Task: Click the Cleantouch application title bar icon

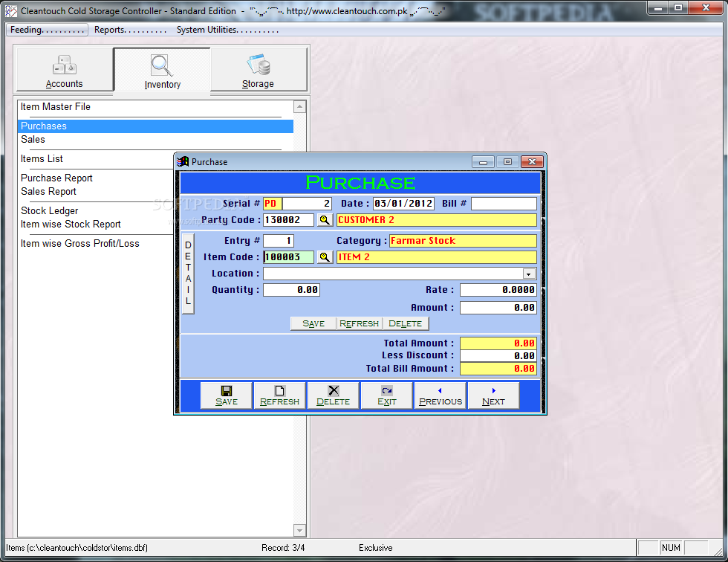Action: [x=11, y=11]
